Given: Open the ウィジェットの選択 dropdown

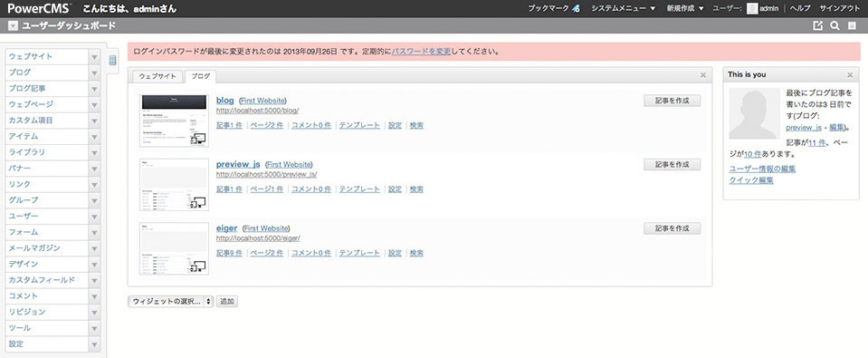Looking at the screenshot, I should tap(170, 302).
